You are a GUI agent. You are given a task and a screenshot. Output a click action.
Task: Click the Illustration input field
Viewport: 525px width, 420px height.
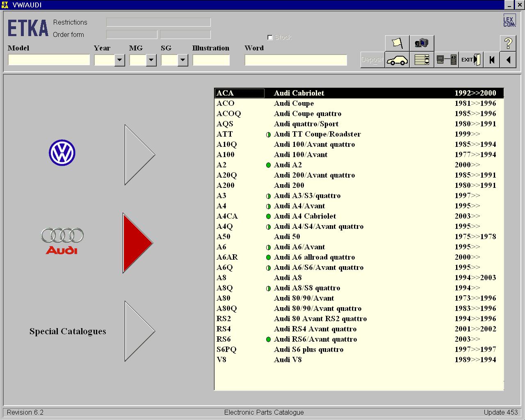(211, 60)
